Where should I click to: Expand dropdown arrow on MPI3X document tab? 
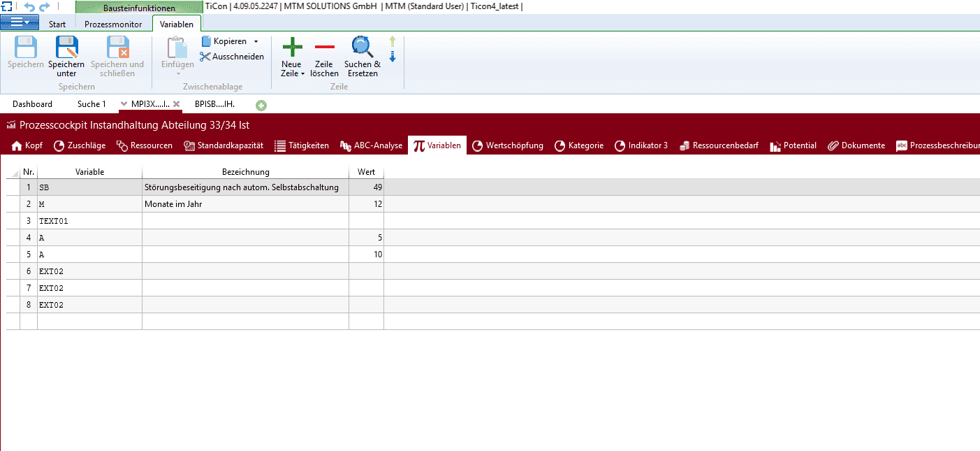(124, 104)
